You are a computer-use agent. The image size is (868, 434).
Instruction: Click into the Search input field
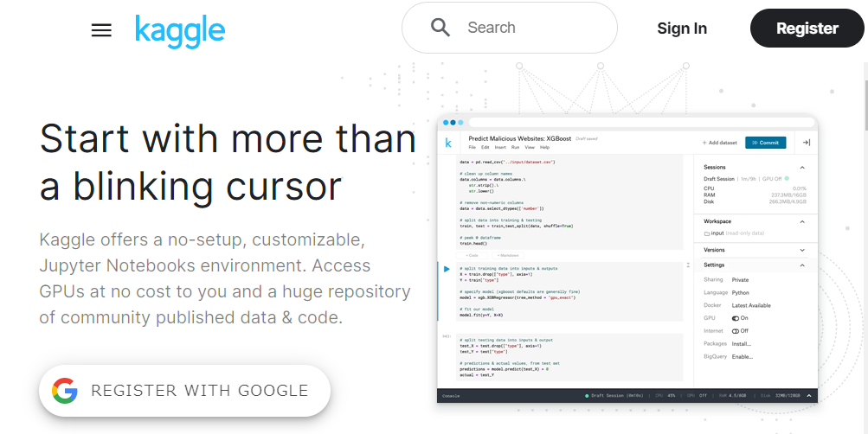(x=528, y=28)
